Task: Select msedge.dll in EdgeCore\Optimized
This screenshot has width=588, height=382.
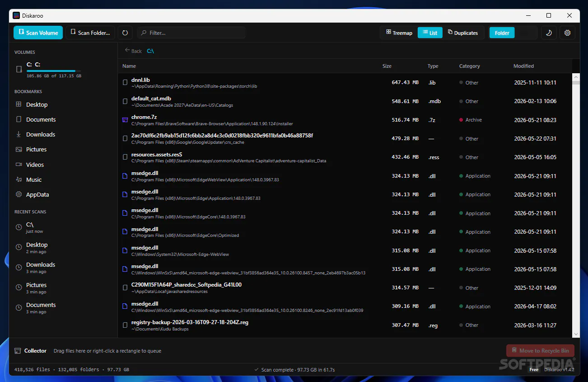Action: (345, 231)
